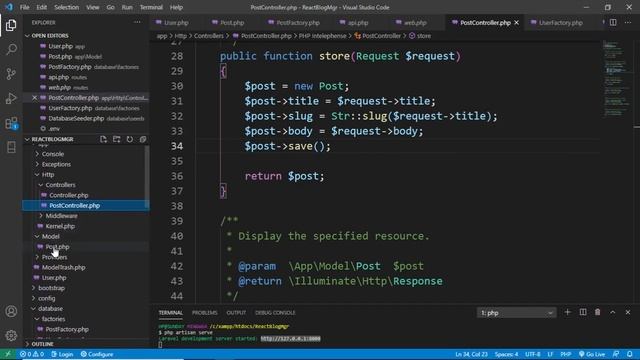Collapse all folders in explorer
The image size is (640, 360).
coord(143,139)
